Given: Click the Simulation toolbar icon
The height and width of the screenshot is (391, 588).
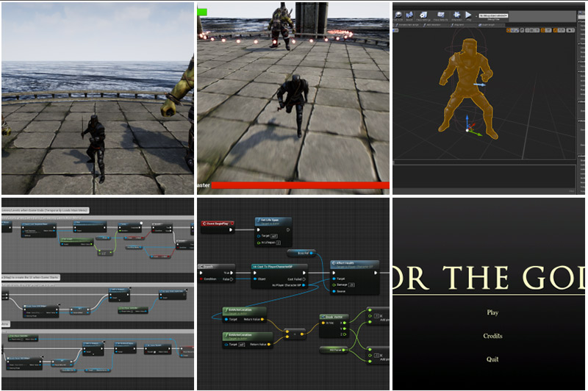Looking at the screenshot, I should point(456,15).
